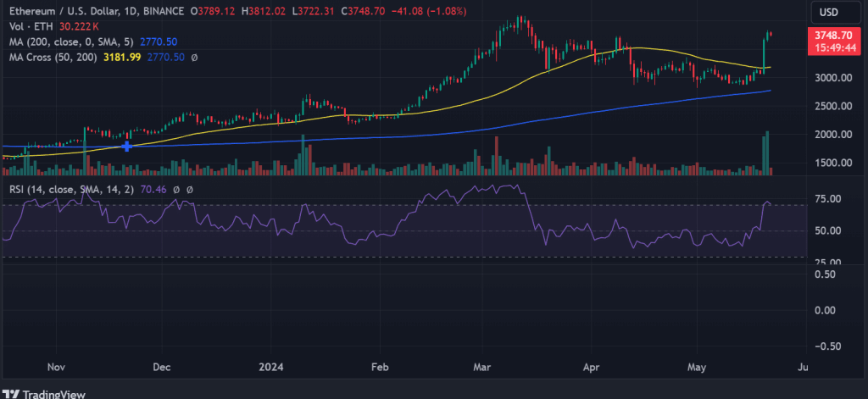The width and height of the screenshot is (868, 399).
Task: Click the Feb label on time axis
Action: click(379, 367)
